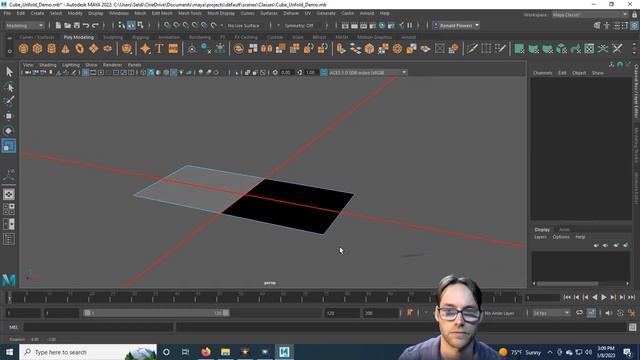
Task: Open the Mesh Tools menu
Action: coord(189,13)
